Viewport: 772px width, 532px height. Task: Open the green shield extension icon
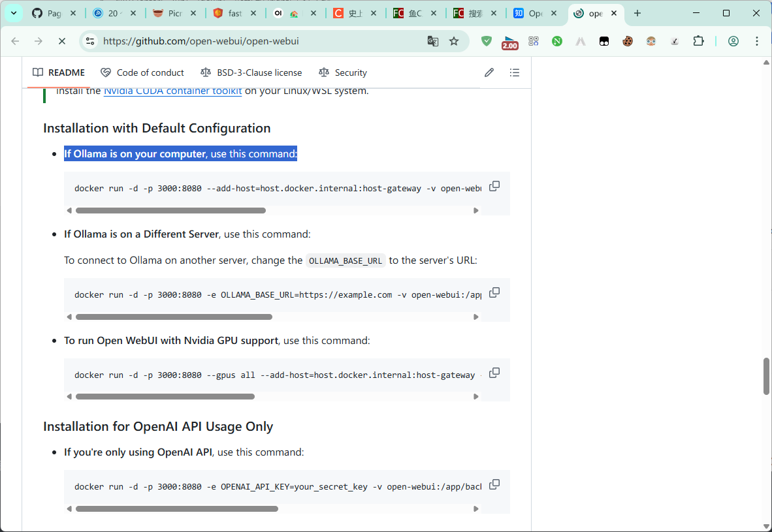point(487,41)
